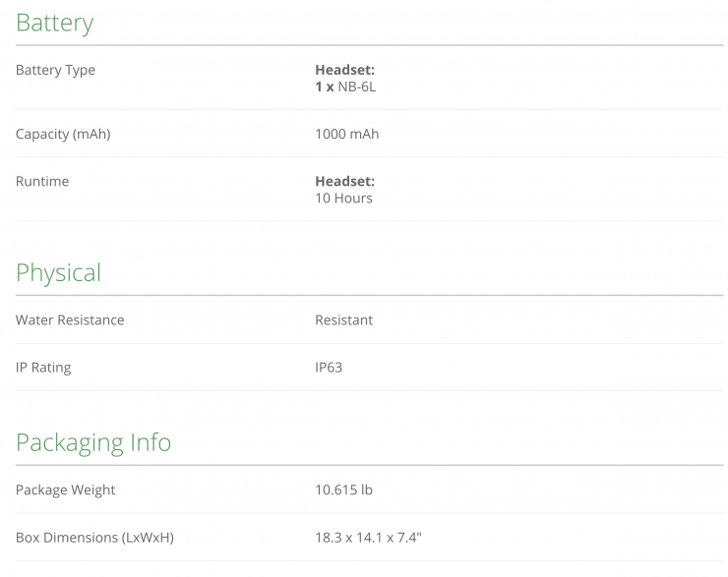This screenshot has width=728, height=577.
Task: Click the bold Headset label in the Runtime row
Action: (344, 181)
